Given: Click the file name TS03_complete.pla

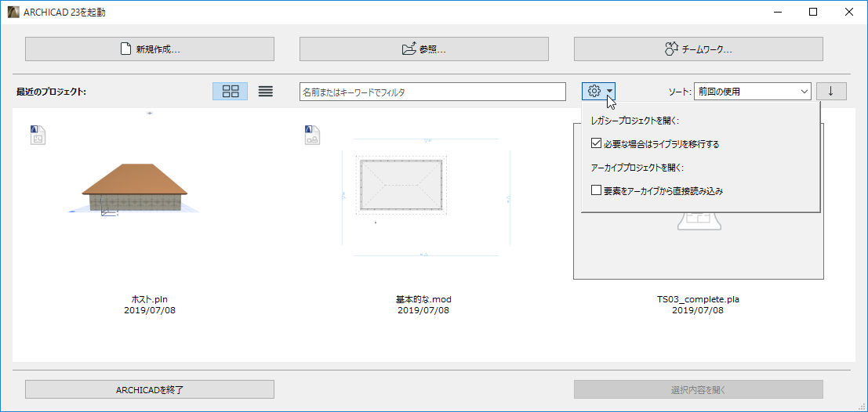Looking at the screenshot, I should pos(698,300).
